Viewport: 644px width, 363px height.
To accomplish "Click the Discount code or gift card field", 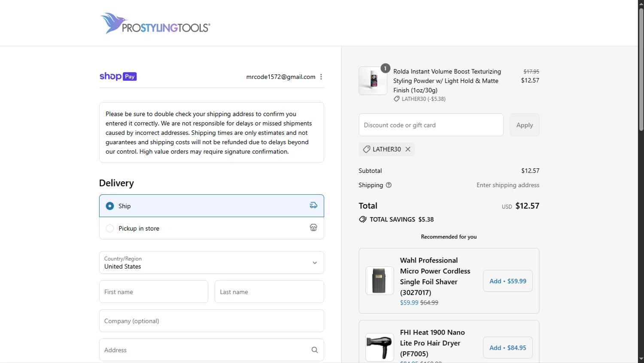I will tap(431, 125).
